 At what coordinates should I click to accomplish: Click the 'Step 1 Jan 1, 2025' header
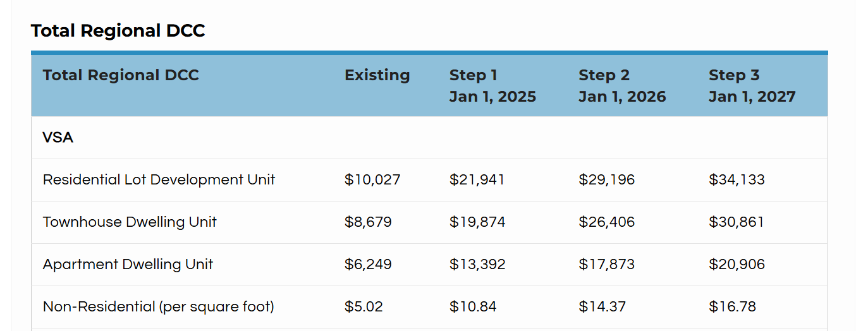point(492,86)
